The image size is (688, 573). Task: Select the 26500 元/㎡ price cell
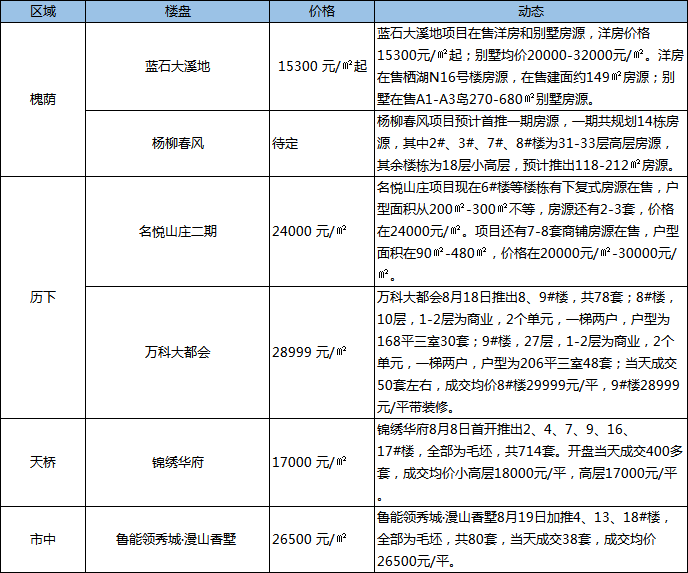click(311, 539)
